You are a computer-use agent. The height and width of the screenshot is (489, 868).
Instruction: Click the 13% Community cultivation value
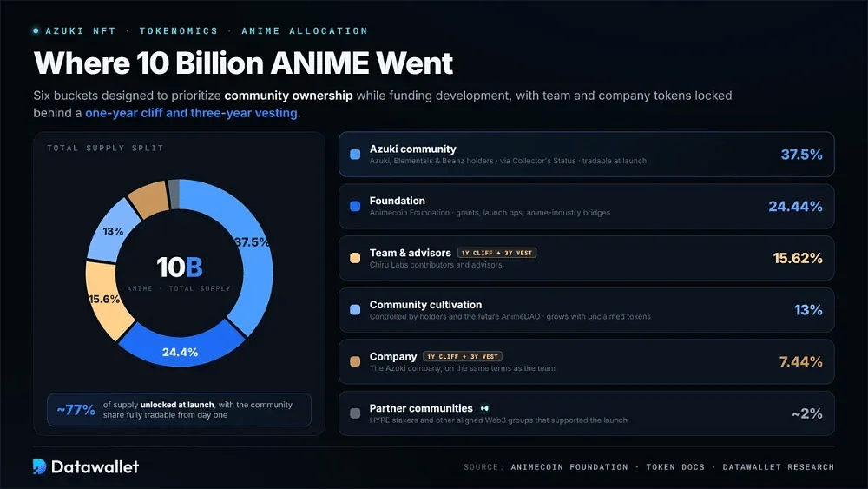(x=808, y=310)
